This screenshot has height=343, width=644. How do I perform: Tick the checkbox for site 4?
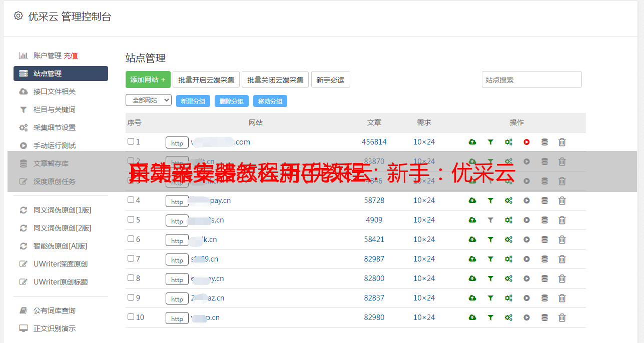tap(131, 200)
